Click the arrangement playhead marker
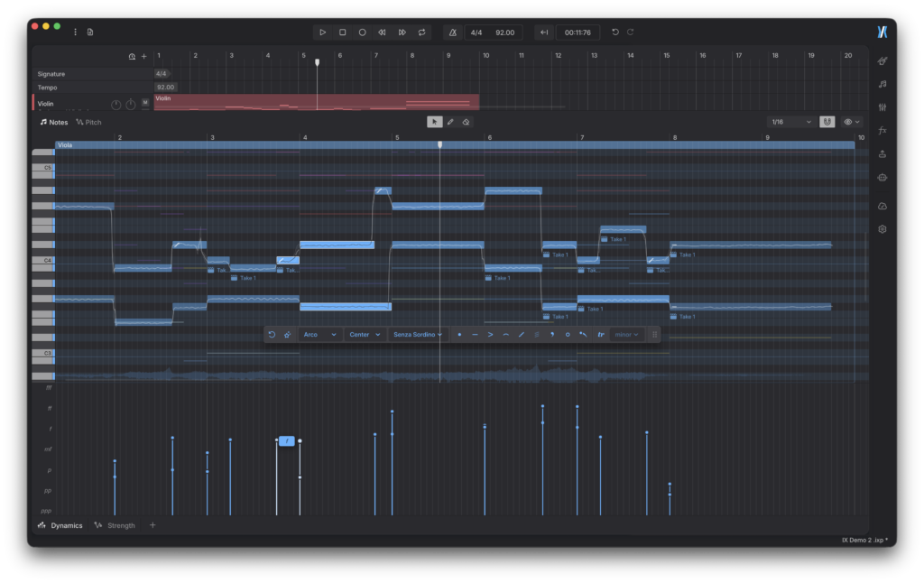The image size is (924, 583). [x=317, y=62]
